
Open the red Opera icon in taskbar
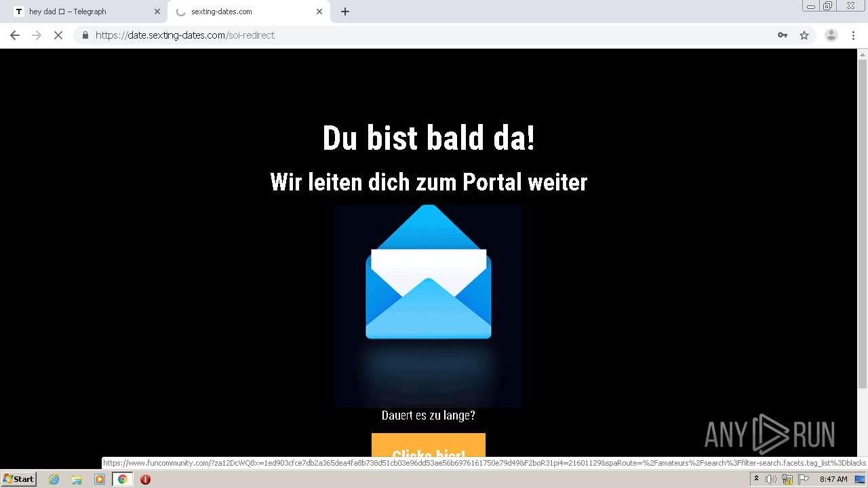tap(145, 479)
